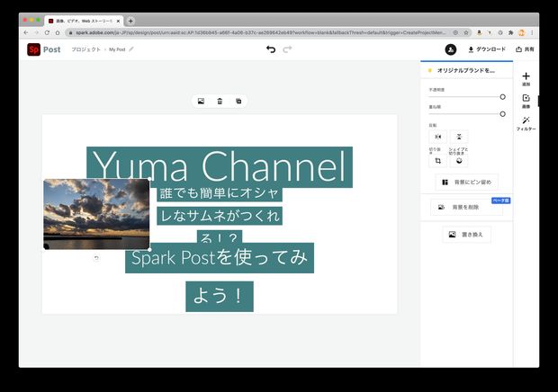This screenshot has width=558, height=392.
Task: Close the Adobe Spark browser tab
Action: pyautogui.click(x=118, y=21)
